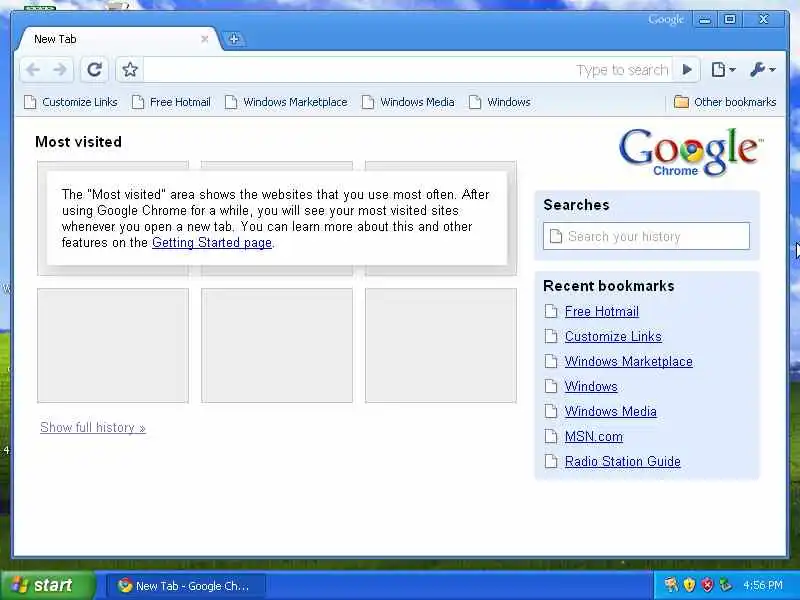Open the Windows link under Recent bookmarks
This screenshot has height=600, width=800.
click(591, 386)
